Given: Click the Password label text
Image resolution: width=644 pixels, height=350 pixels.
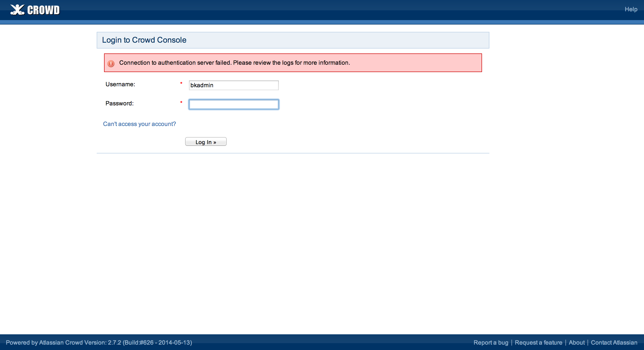Looking at the screenshot, I should [x=119, y=103].
